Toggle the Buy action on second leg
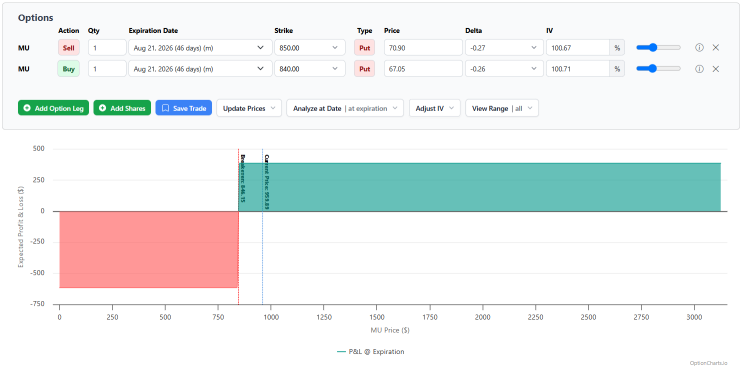Screen dimensions: 742x370 click(x=69, y=69)
